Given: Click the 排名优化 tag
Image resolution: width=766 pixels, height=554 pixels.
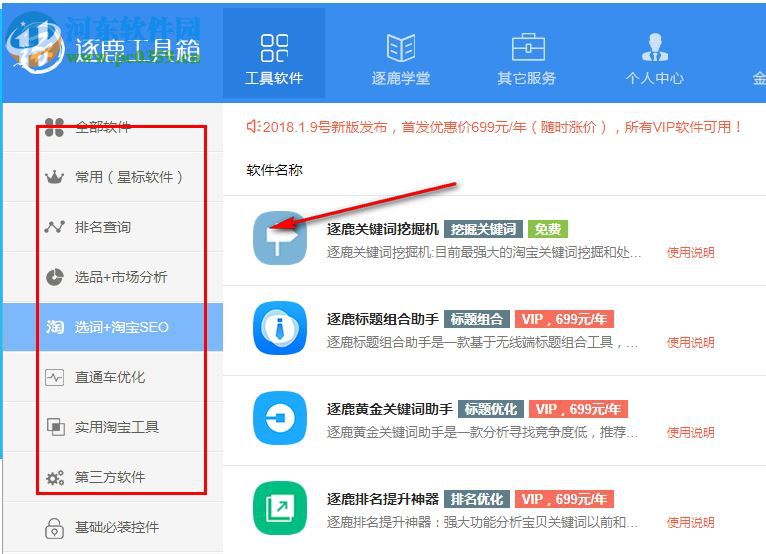Looking at the screenshot, I should [x=476, y=499].
